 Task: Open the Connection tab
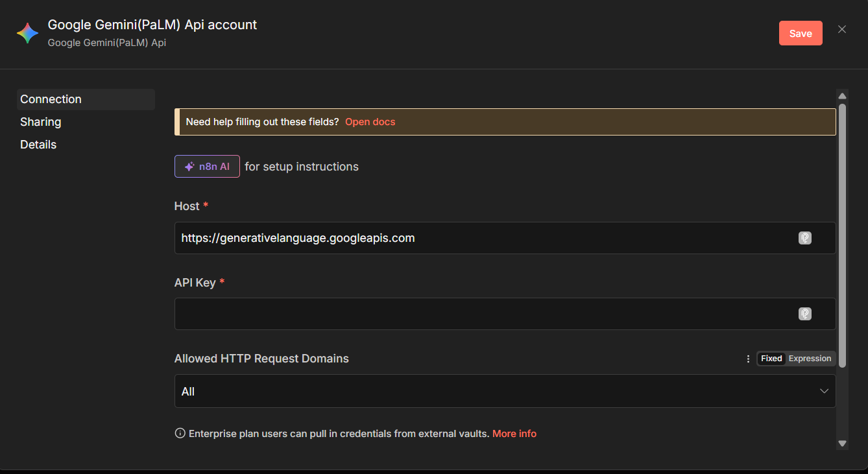51,99
